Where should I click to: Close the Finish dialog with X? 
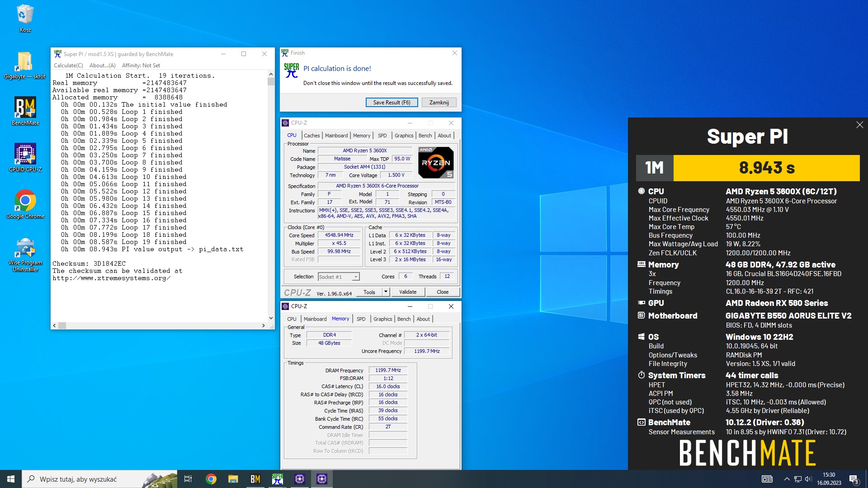pos(455,53)
